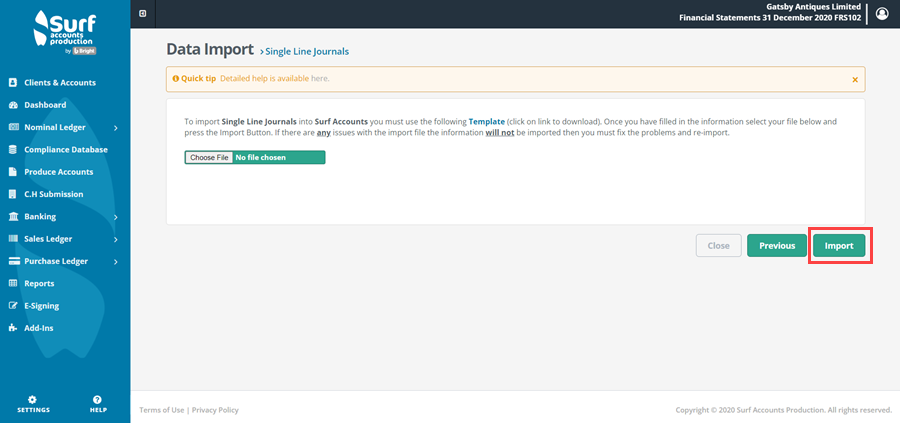Click the Surf Accounts Production logo
Viewport: 900px width, 423px height.
[65, 32]
